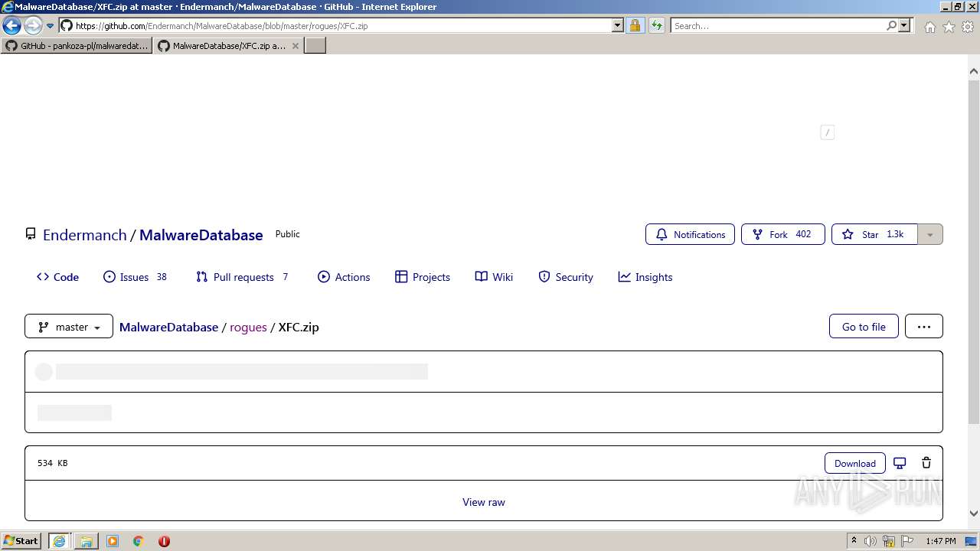The image size is (980, 551).
Task: Expand the Star lists dropdown arrow
Action: click(930, 234)
